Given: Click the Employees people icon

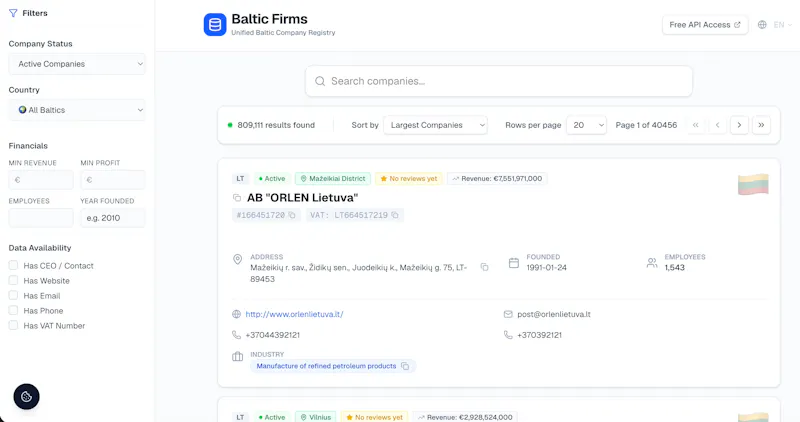Looking at the screenshot, I should click(652, 263).
